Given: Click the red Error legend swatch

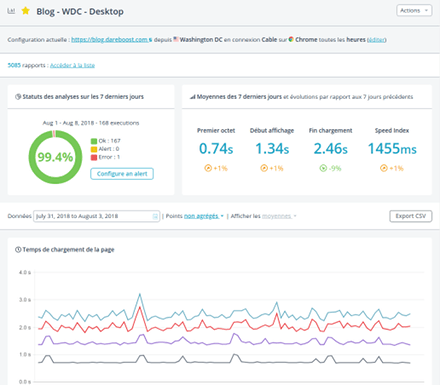Looking at the screenshot, I should coord(94,157).
